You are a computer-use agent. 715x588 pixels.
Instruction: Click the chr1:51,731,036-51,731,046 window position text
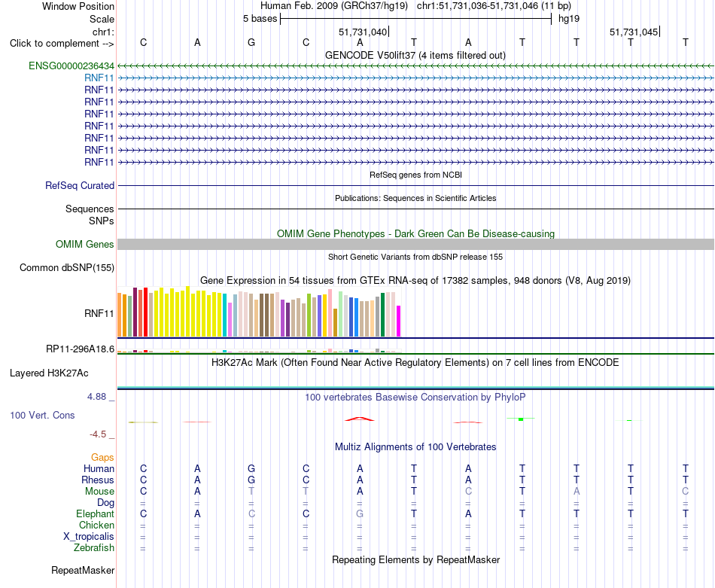pyautogui.click(x=494, y=6)
